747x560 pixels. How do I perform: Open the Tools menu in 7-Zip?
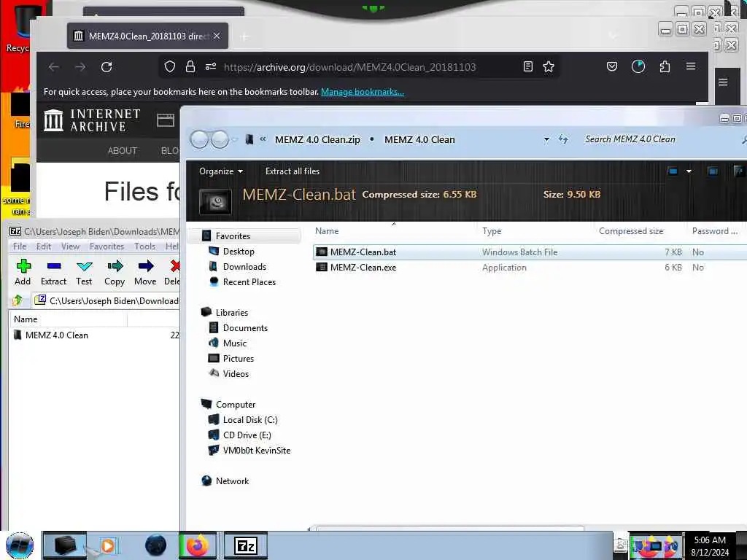click(x=145, y=246)
